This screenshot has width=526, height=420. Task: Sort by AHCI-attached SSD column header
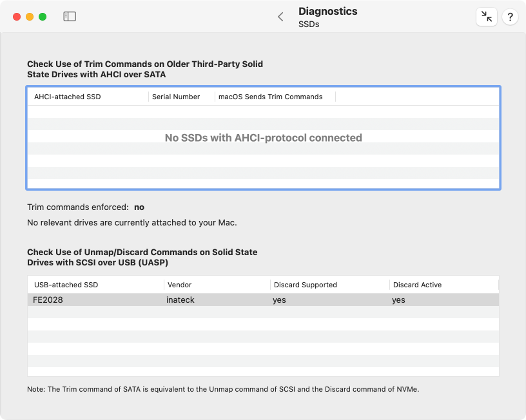click(x=88, y=97)
